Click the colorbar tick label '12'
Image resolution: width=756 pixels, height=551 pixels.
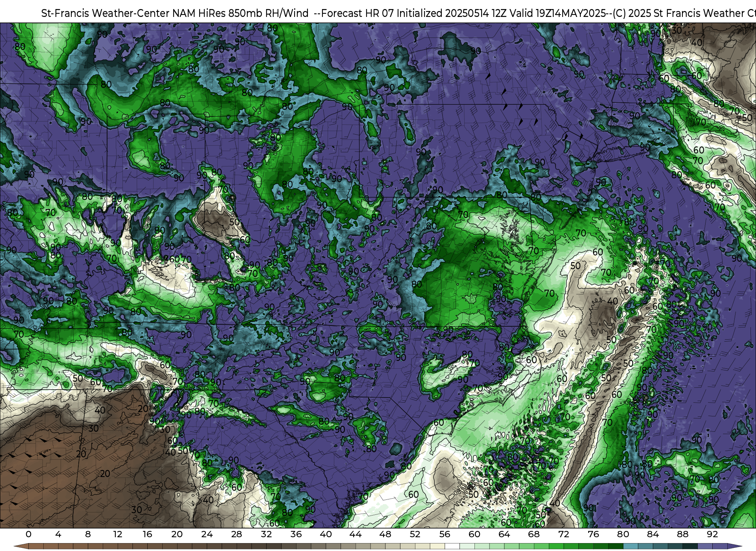click(x=118, y=534)
